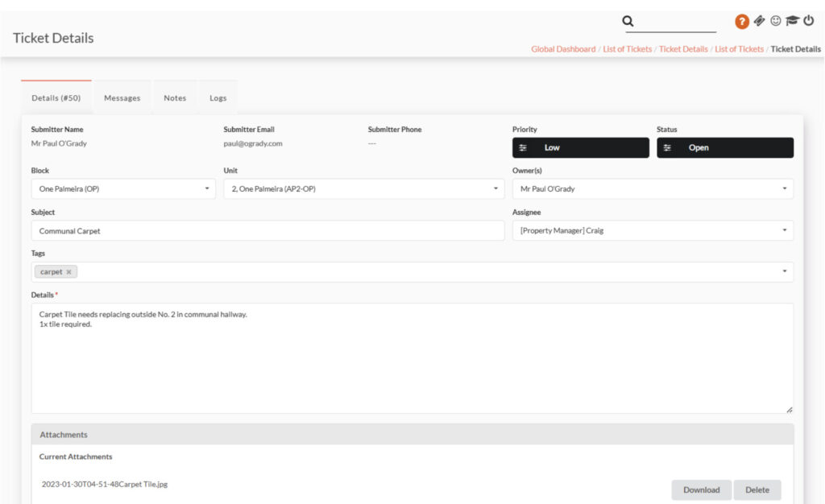This screenshot has height=504, width=825.
Task: Delete the Carpet Tile.jpg attachment
Action: point(757,490)
